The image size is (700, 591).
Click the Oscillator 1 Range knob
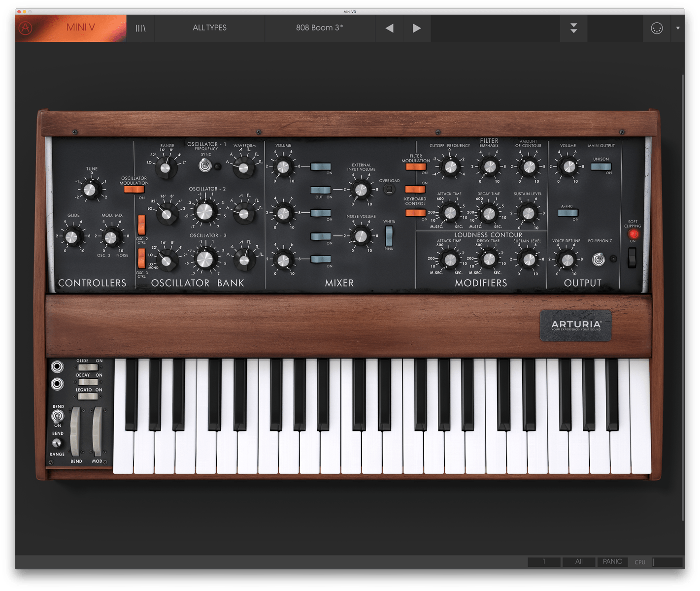click(x=166, y=167)
